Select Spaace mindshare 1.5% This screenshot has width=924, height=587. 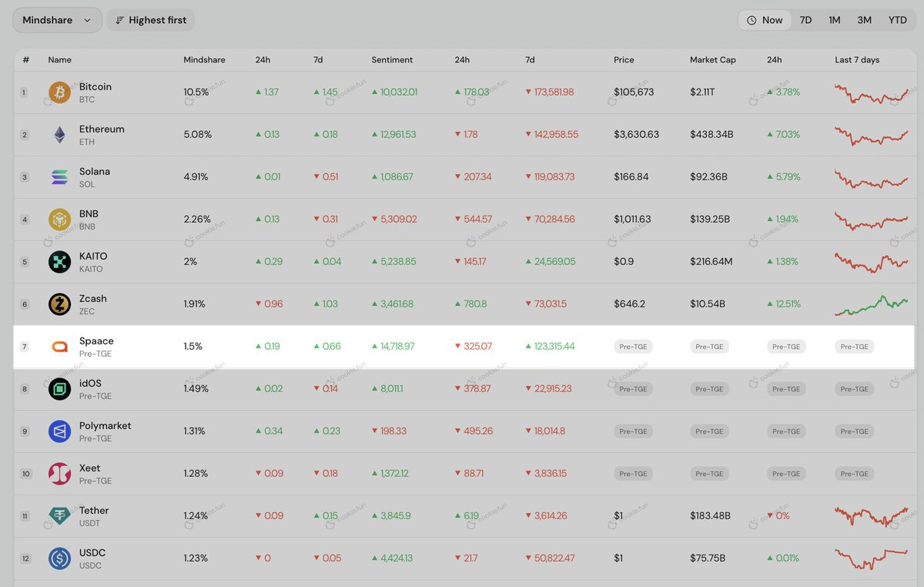[192, 347]
